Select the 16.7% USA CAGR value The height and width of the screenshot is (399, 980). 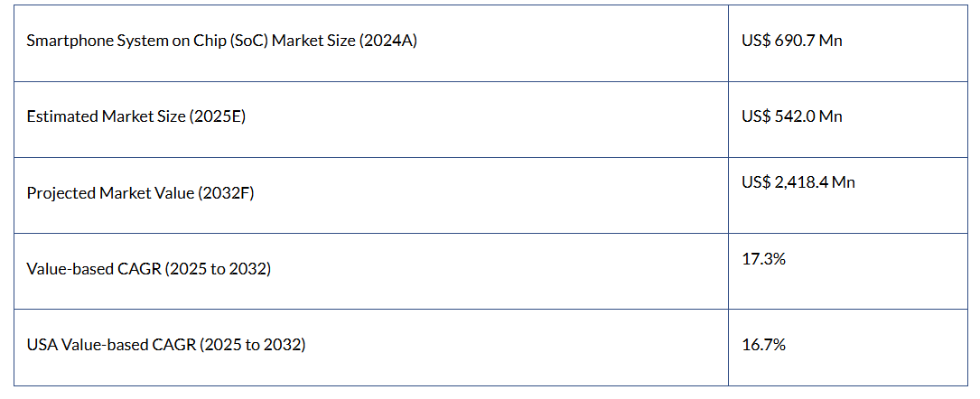click(763, 345)
